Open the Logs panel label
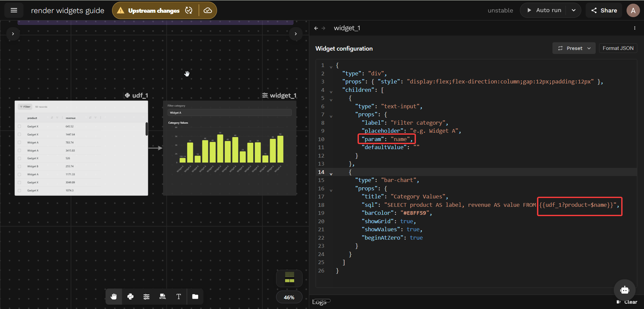Screen dimensions: 644x309 pyautogui.click(x=319, y=302)
